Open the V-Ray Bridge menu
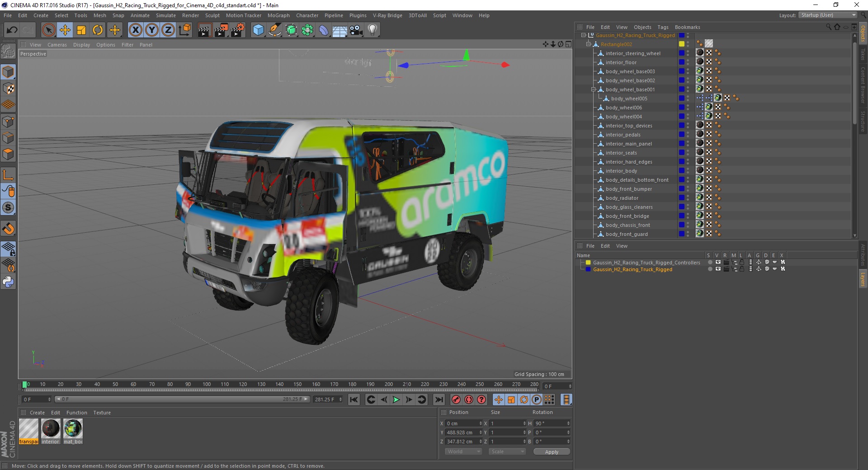 (x=387, y=15)
